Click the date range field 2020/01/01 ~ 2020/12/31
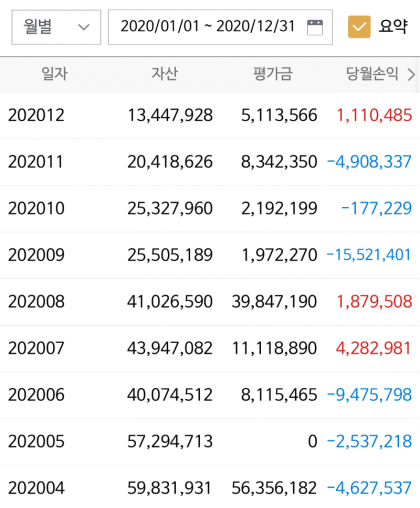Screen dimensions: 420x508 [x=220, y=27]
